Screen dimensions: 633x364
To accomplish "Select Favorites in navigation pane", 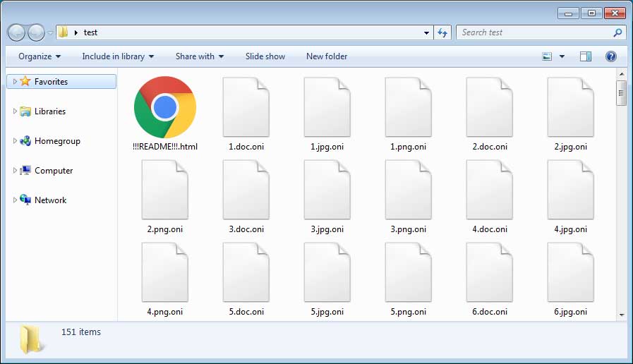I will (61, 82).
